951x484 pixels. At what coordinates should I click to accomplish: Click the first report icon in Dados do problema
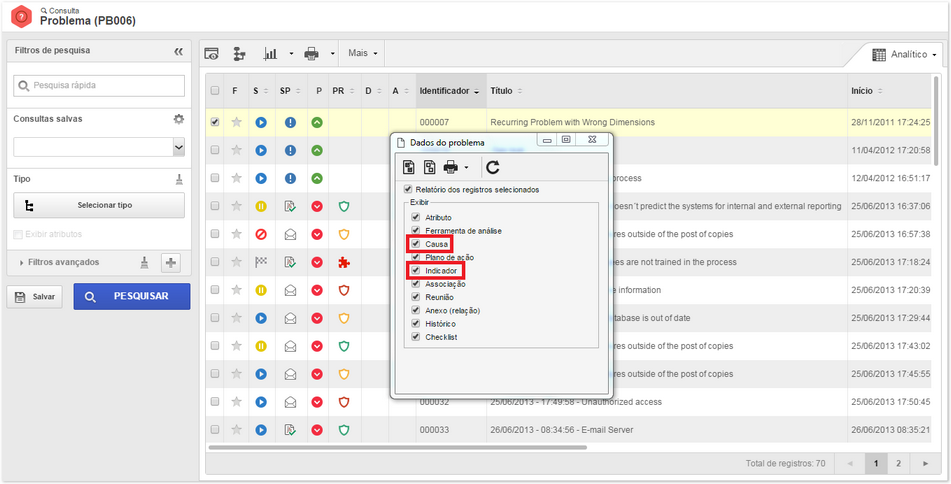click(x=409, y=167)
